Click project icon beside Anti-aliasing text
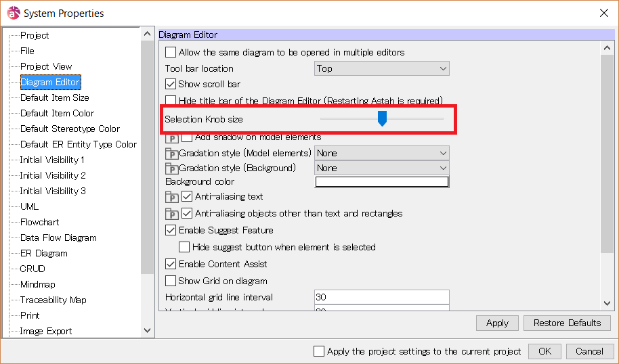This screenshot has width=619, height=364. coord(172,197)
